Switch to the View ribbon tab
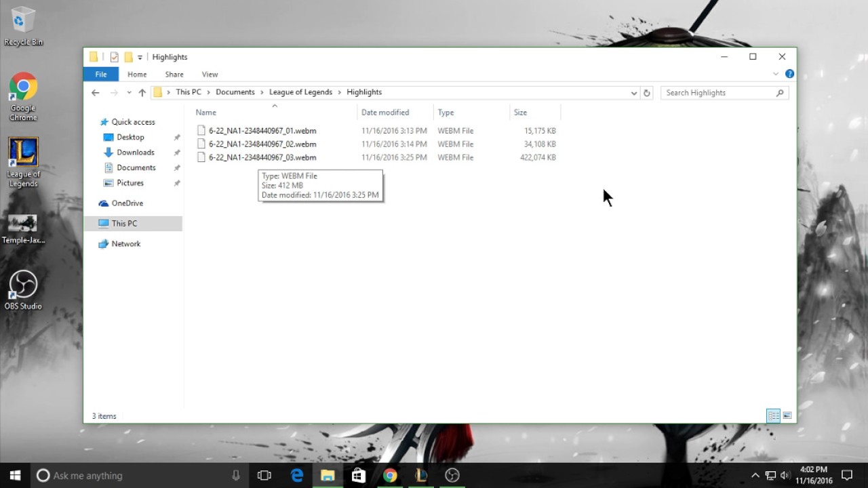868x488 pixels. [x=210, y=74]
